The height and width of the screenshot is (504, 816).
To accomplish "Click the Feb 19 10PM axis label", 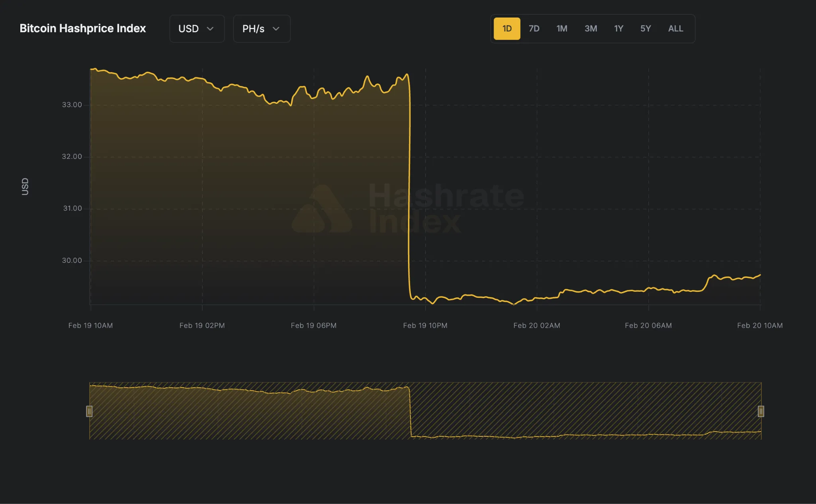I will [425, 326].
